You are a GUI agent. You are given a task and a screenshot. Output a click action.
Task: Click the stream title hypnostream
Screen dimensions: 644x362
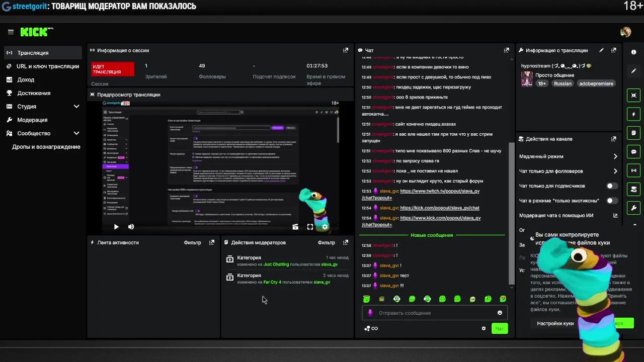pos(556,66)
